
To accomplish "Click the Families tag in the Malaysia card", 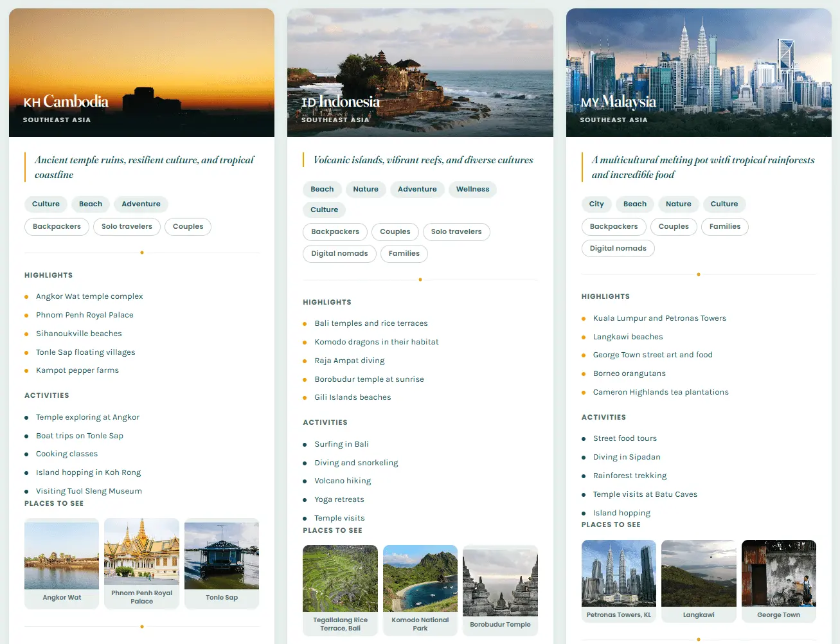I will point(725,226).
